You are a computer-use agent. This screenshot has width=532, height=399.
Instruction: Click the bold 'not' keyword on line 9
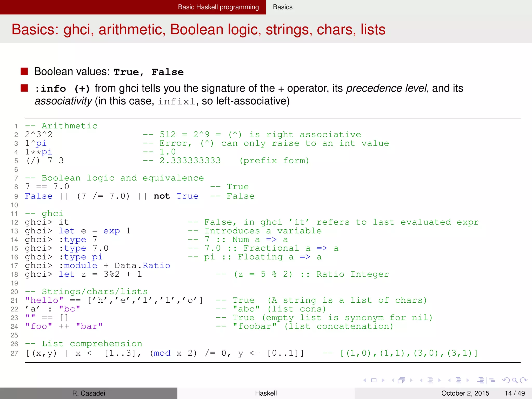(x=162, y=196)
